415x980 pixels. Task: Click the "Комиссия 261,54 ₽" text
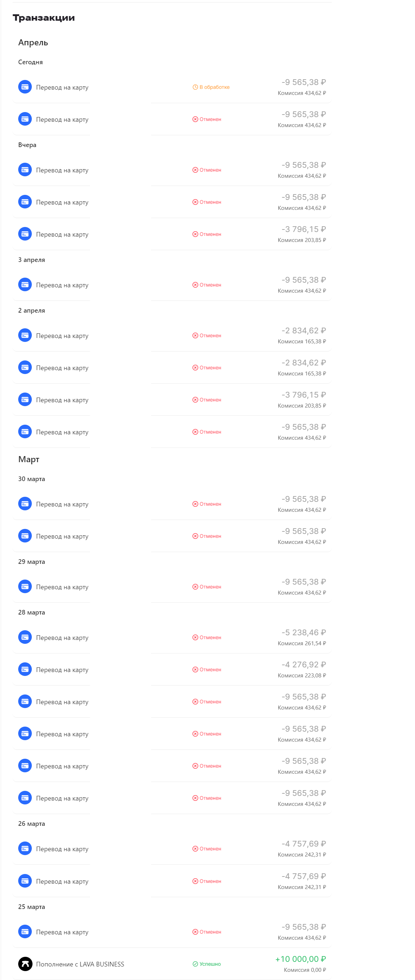click(x=301, y=643)
